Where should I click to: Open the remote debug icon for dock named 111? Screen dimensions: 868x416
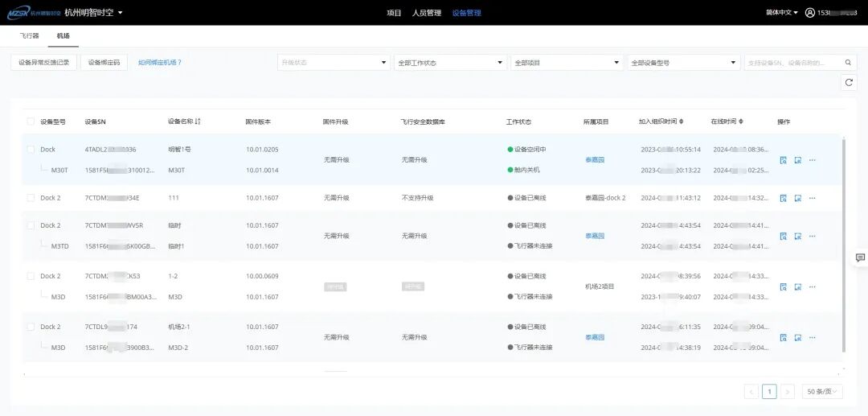(x=798, y=198)
